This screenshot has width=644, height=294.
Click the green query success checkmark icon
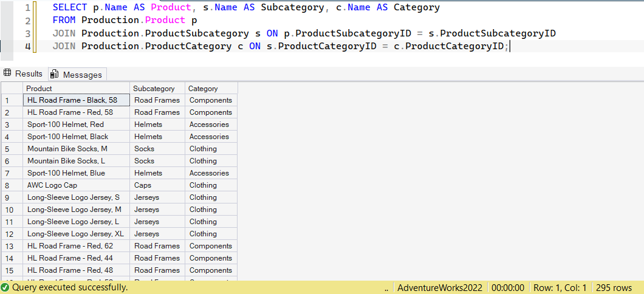5,287
